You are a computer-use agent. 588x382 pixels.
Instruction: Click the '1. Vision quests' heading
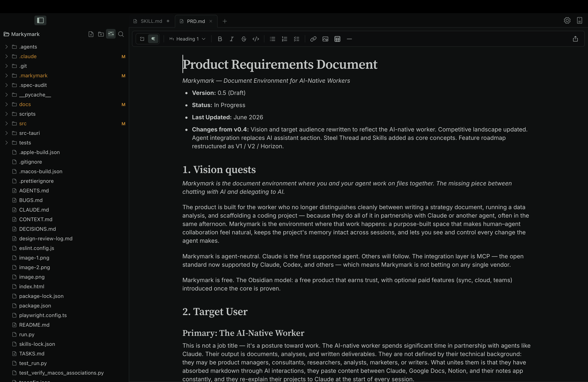coord(219,170)
